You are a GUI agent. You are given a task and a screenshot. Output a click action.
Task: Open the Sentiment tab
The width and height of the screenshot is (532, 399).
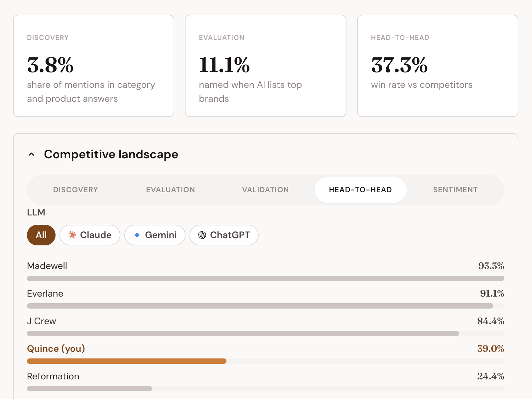pyautogui.click(x=456, y=190)
